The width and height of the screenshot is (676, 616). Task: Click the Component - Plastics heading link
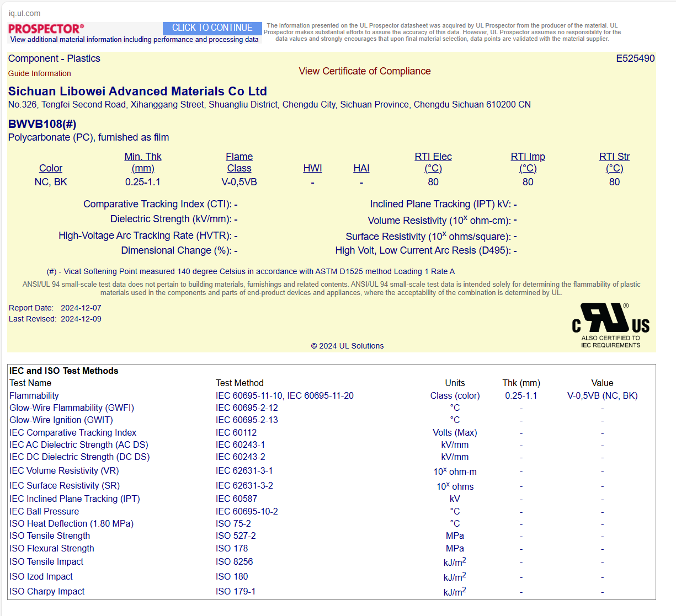tap(54, 58)
